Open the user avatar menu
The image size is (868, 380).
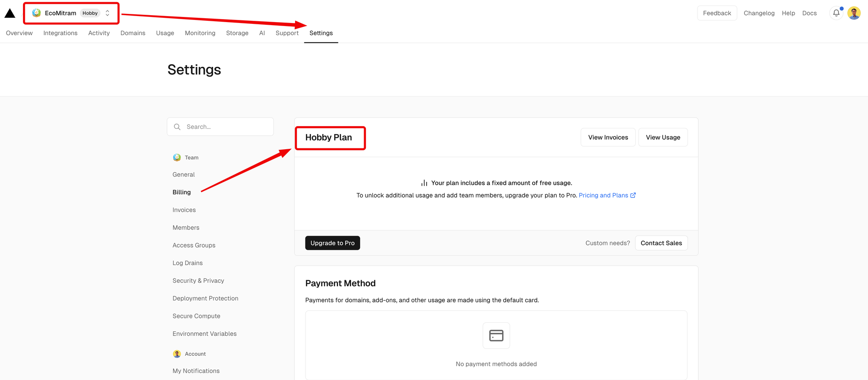click(x=854, y=13)
